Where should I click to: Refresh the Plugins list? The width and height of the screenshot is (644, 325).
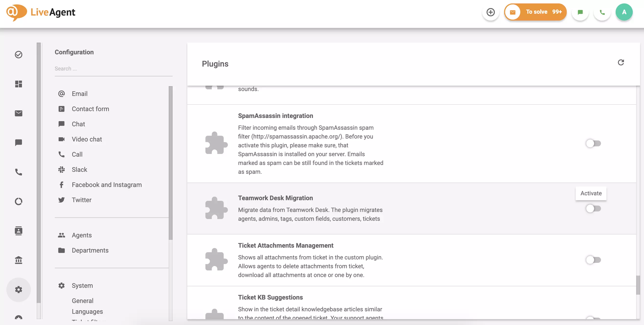[621, 63]
